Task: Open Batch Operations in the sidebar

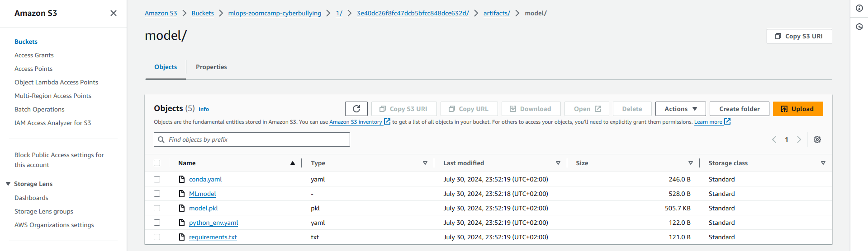Action: [39, 109]
